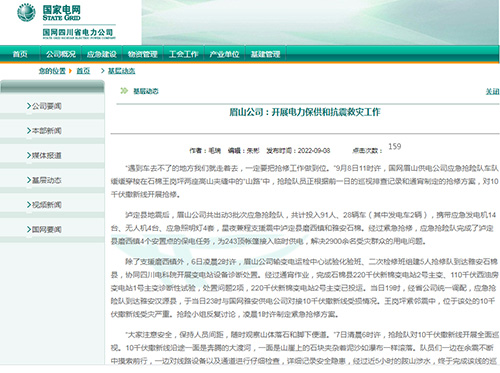Click the 国网四川省电力公司 logo text
The width and height of the screenshot is (500, 373).
(x=78, y=32)
